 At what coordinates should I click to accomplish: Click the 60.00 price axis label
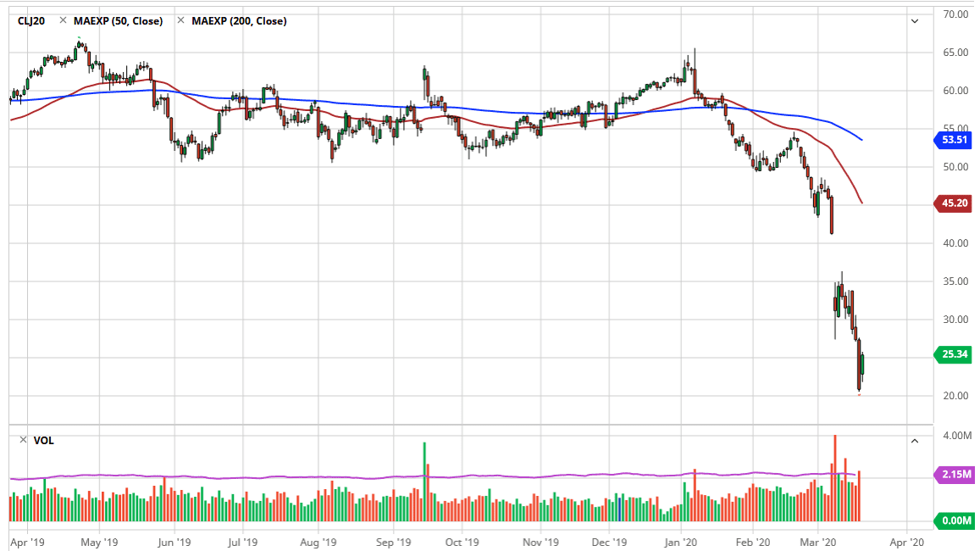955,91
